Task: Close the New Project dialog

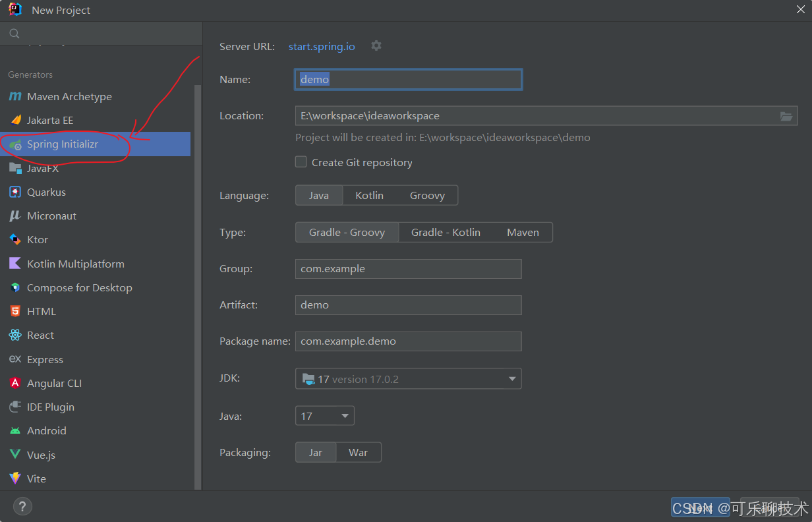Action: click(800, 9)
